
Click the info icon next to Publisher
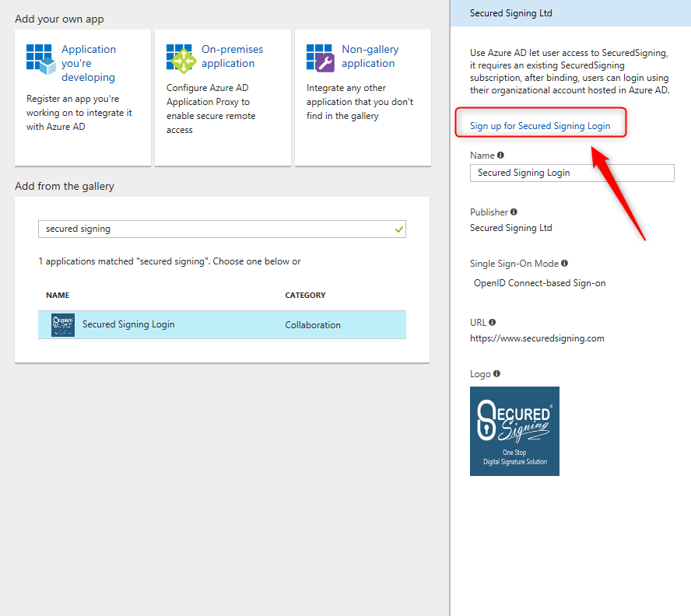pyautogui.click(x=514, y=212)
